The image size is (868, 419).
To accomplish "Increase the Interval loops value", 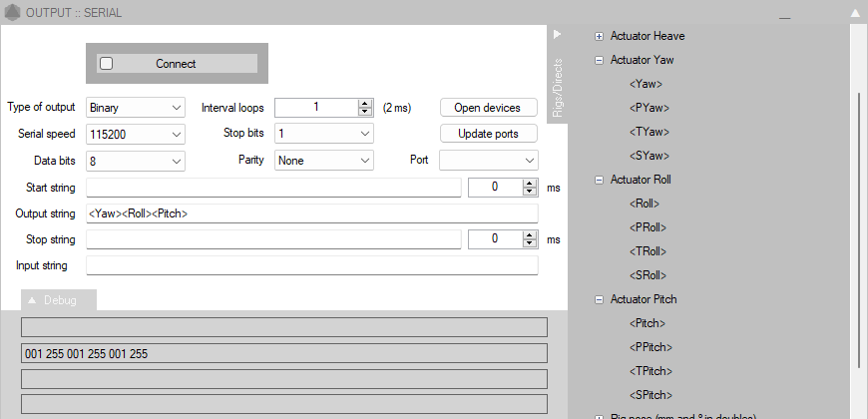I will (x=365, y=103).
